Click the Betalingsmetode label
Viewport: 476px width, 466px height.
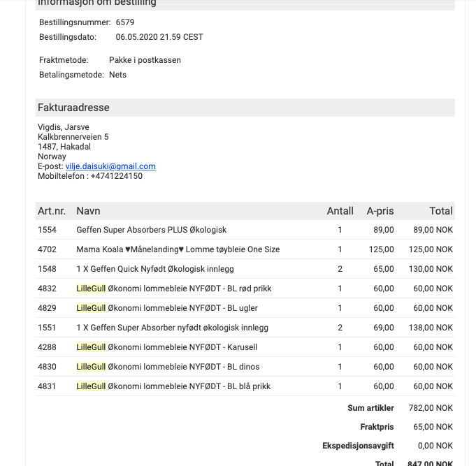pyautogui.click(x=71, y=75)
